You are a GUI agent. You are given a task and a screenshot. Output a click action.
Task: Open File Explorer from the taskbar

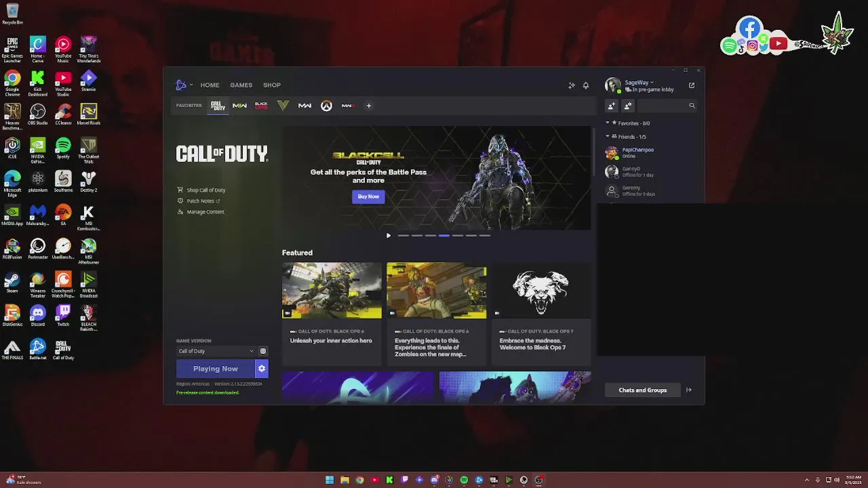coord(344,480)
